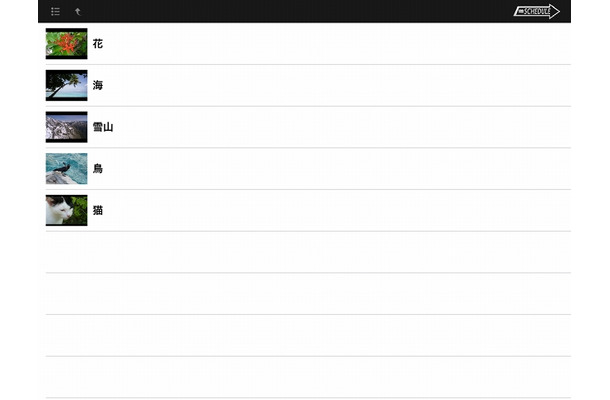Select the tropical sea thumbnail
Image resolution: width=610 pixels, height=400 pixels.
tap(67, 85)
